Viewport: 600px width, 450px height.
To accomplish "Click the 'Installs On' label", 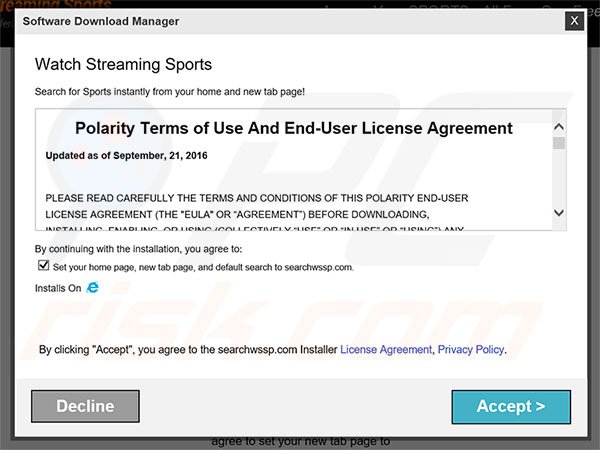I will (58, 288).
